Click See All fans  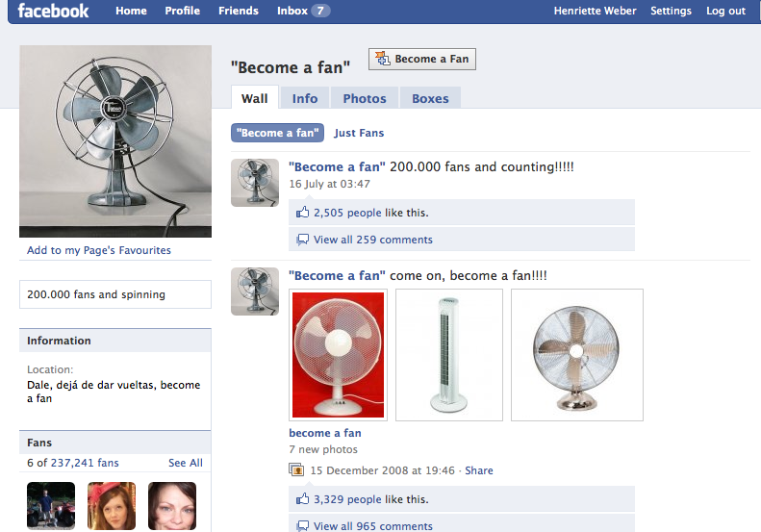pyautogui.click(x=186, y=463)
